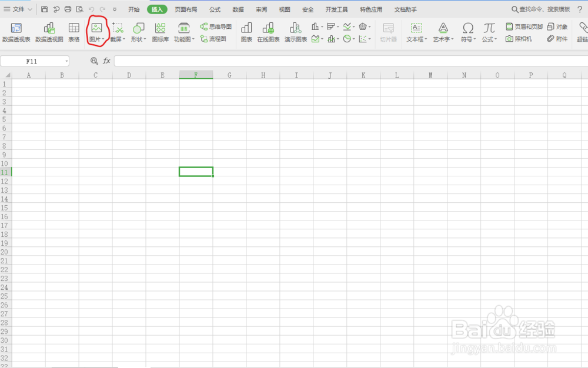Click the 文本框 text box icon
The width and height of the screenshot is (588, 368).
click(x=416, y=28)
